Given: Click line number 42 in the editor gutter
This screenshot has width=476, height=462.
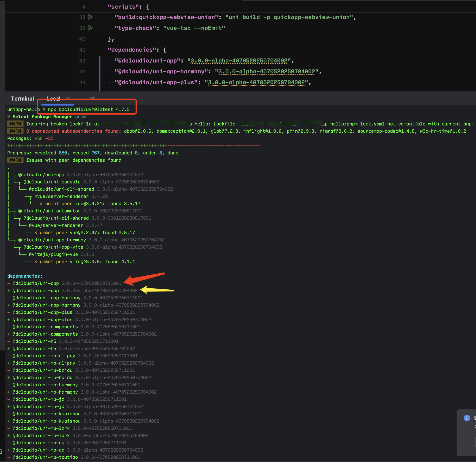Looking at the screenshot, I should [x=82, y=61].
